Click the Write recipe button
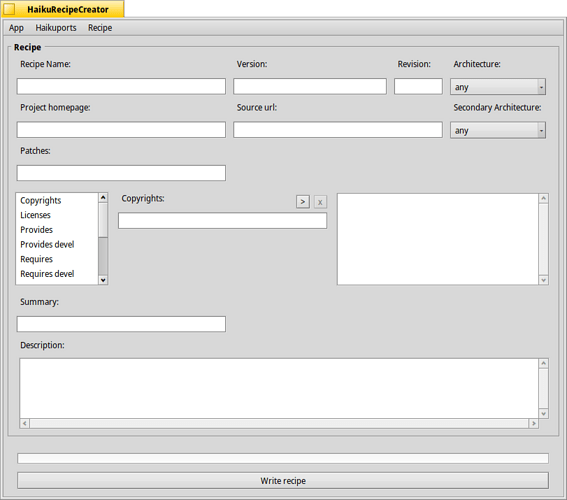The height and width of the screenshot is (500, 567). point(283,481)
